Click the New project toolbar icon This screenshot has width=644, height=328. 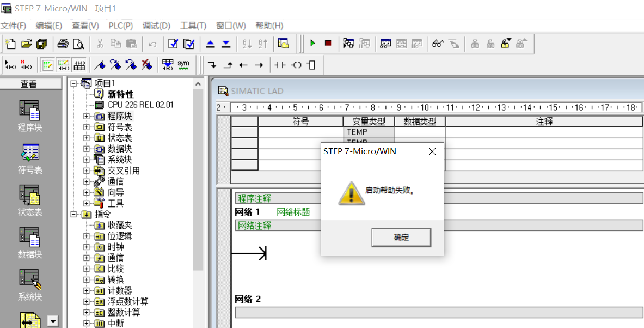[10, 44]
